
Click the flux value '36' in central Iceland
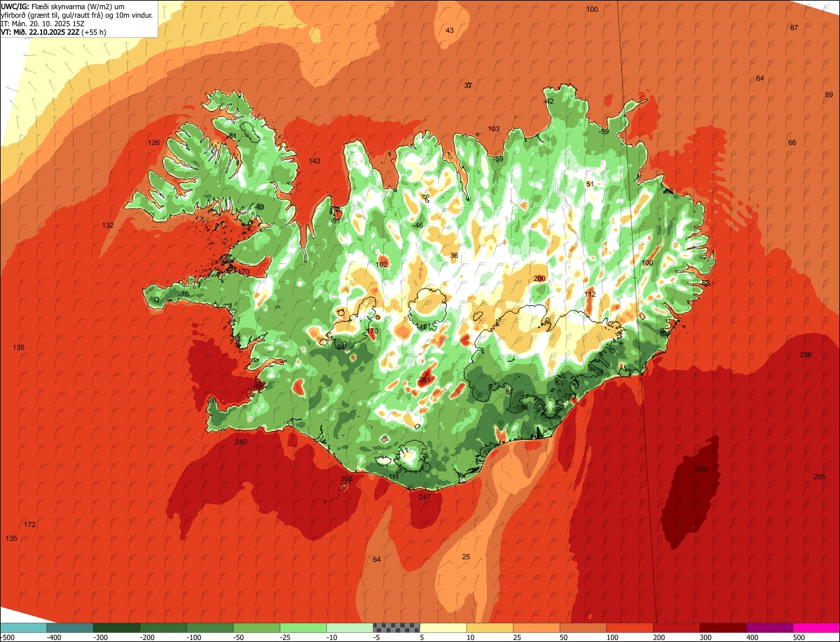(x=454, y=255)
